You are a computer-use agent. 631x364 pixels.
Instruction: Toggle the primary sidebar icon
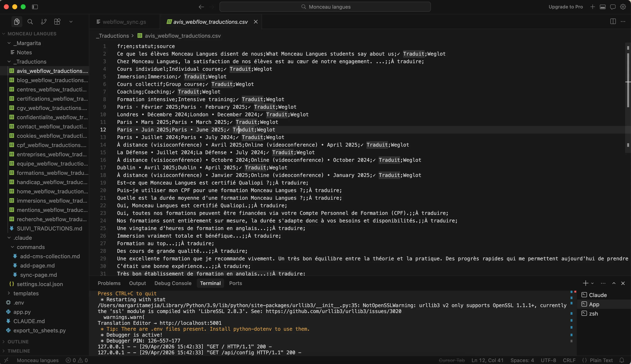click(35, 7)
